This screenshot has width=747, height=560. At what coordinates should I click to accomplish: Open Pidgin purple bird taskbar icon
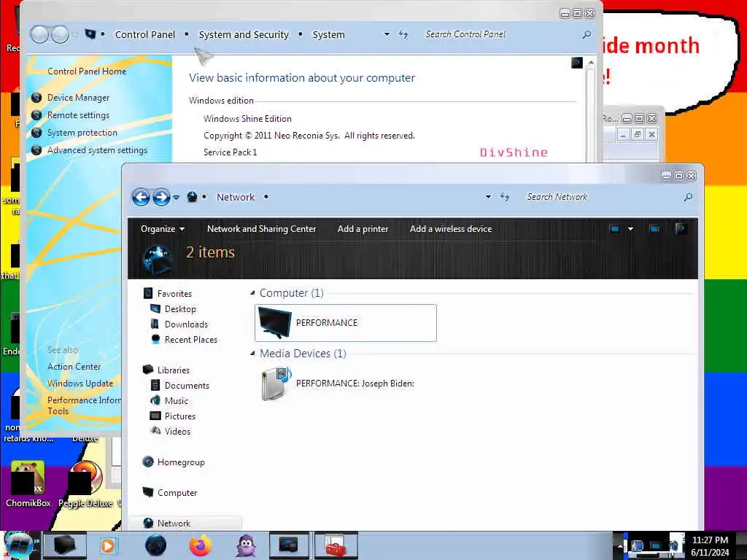[x=246, y=545]
